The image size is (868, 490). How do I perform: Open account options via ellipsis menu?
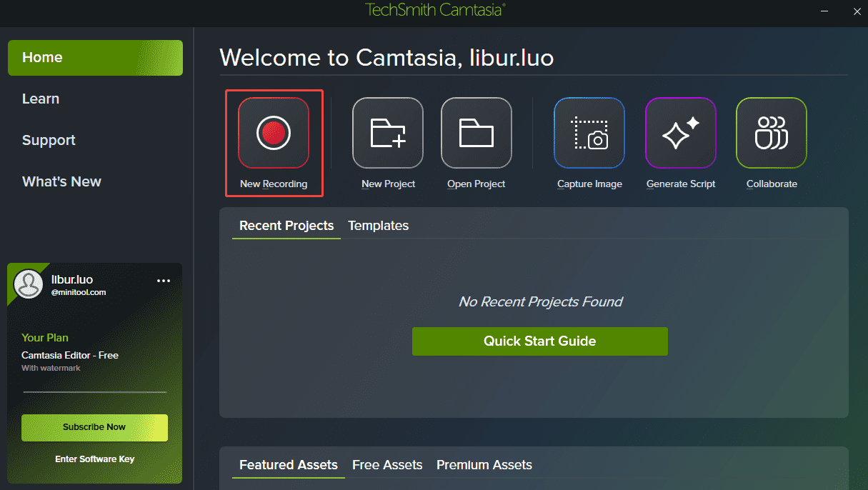[164, 280]
